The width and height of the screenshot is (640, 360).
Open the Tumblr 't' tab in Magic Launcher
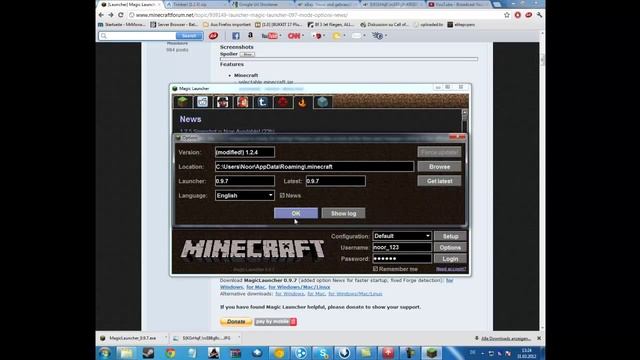click(x=262, y=102)
